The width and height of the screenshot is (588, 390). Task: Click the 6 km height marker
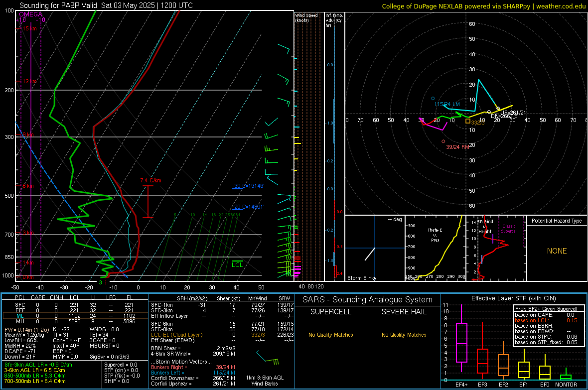[28, 186]
